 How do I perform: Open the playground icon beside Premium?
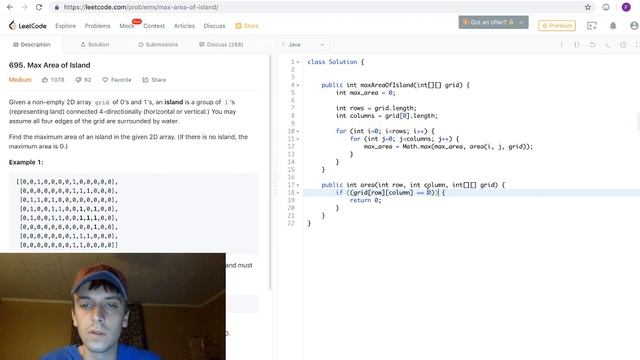tap(591, 26)
